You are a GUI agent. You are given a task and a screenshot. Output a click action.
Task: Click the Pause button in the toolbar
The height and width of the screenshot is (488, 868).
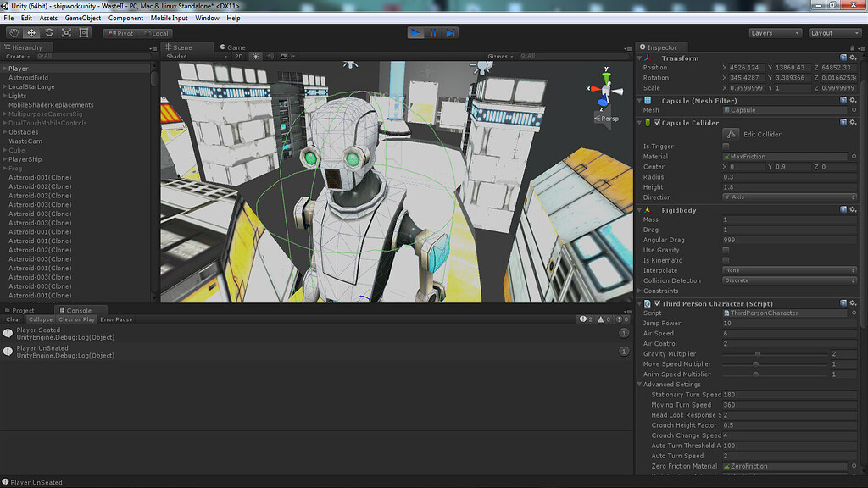coord(433,32)
